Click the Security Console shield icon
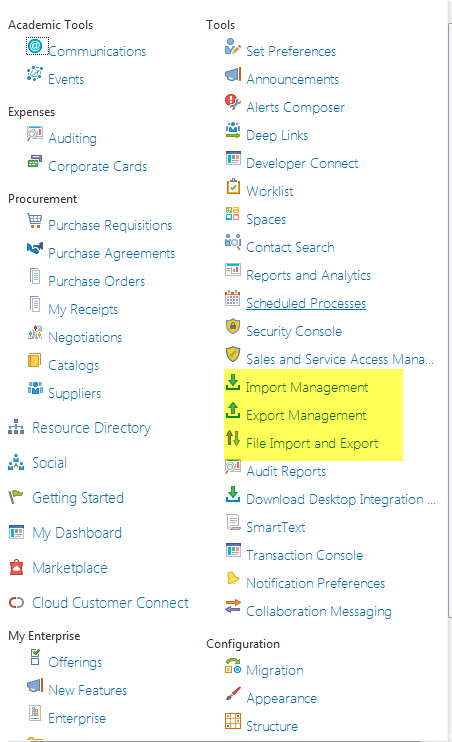Image resolution: width=452 pixels, height=742 pixels. click(233, 326)
